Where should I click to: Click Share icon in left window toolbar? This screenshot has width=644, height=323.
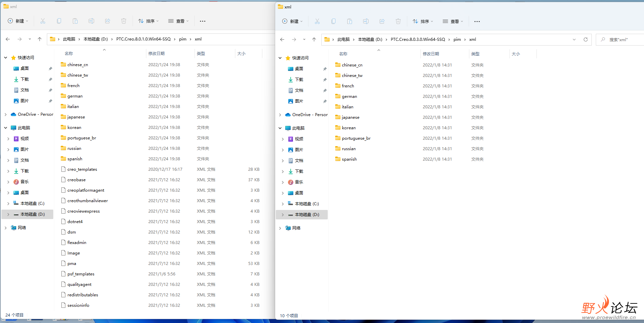pos(108,21)
